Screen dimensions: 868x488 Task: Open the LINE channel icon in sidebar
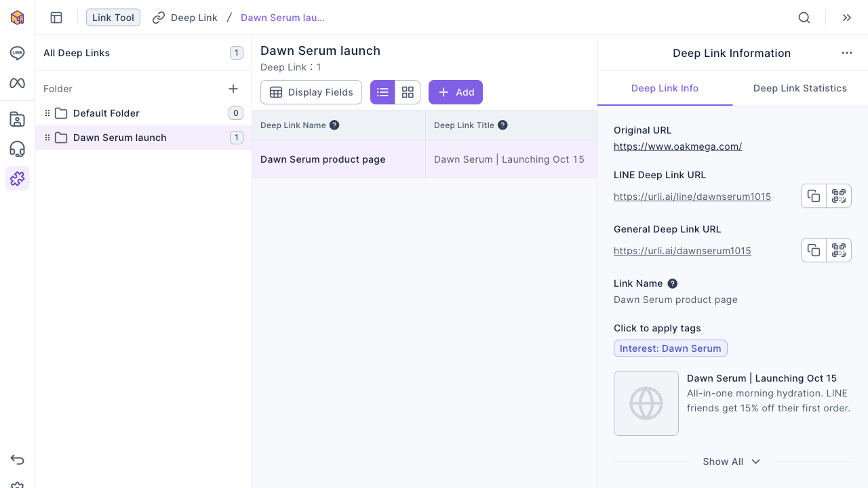point(18,53)
